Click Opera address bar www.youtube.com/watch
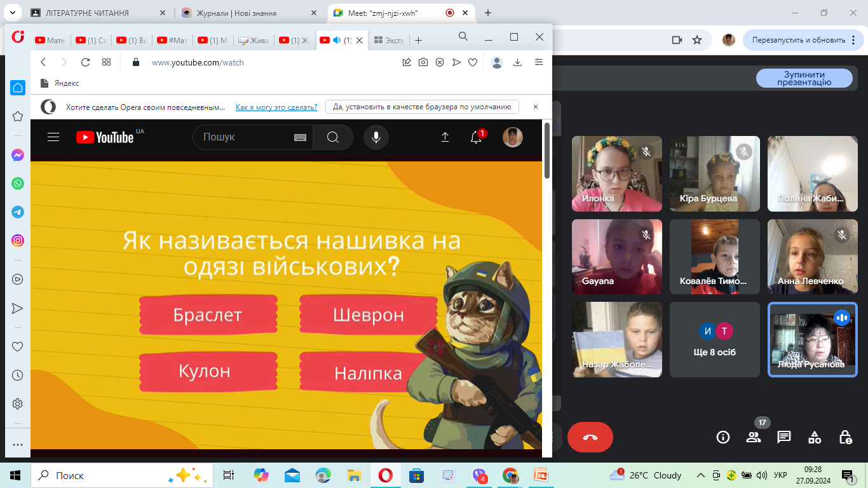The height and width of the screenshot is (488, 868). click(198, 62)
